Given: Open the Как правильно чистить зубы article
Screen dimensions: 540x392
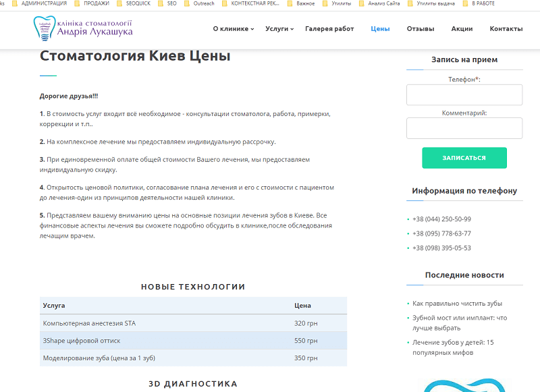Looking at the screenshot, I should (457, 304).
